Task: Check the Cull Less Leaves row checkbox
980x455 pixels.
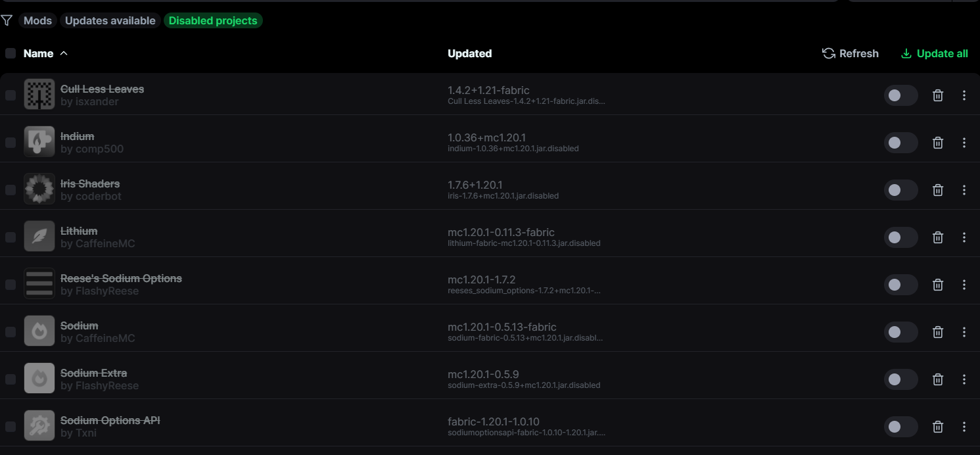Action: coord(11,95)
